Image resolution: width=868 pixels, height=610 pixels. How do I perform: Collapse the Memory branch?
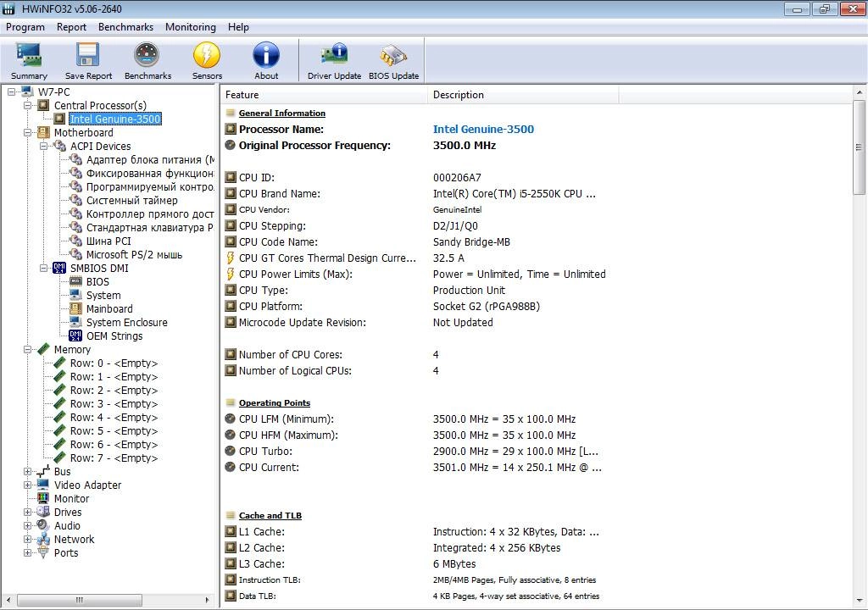tap(28, 349)
